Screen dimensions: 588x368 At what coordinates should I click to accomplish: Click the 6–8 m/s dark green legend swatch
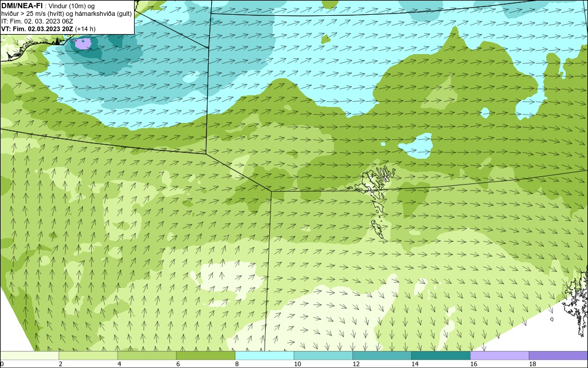click(x=205, y=356)
